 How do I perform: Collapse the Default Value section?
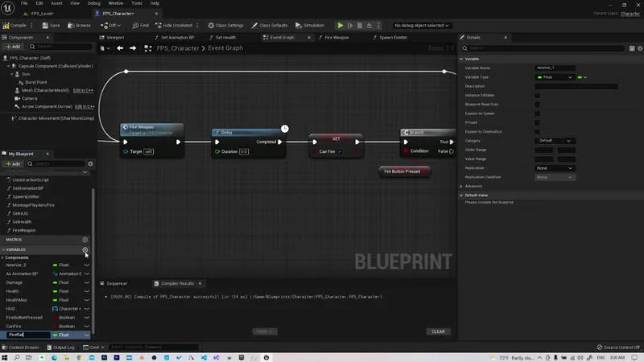point(461,195)
